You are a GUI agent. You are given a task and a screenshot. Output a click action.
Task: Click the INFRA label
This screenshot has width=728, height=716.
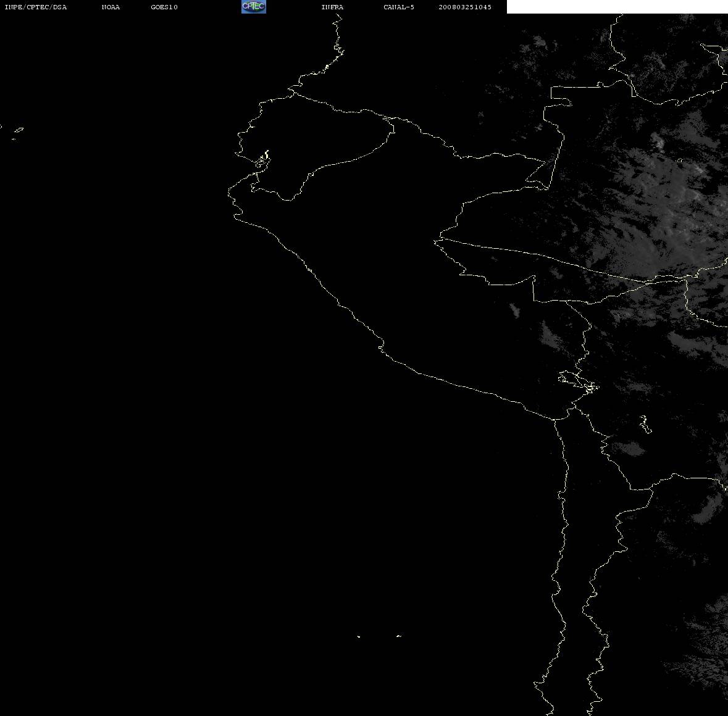tap(332, 7)
